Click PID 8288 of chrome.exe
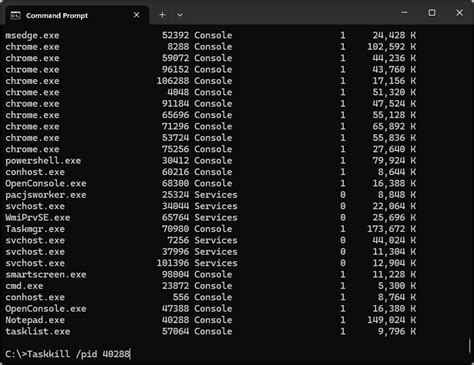This screenshot has width=474, height=365. pos(178,47)
